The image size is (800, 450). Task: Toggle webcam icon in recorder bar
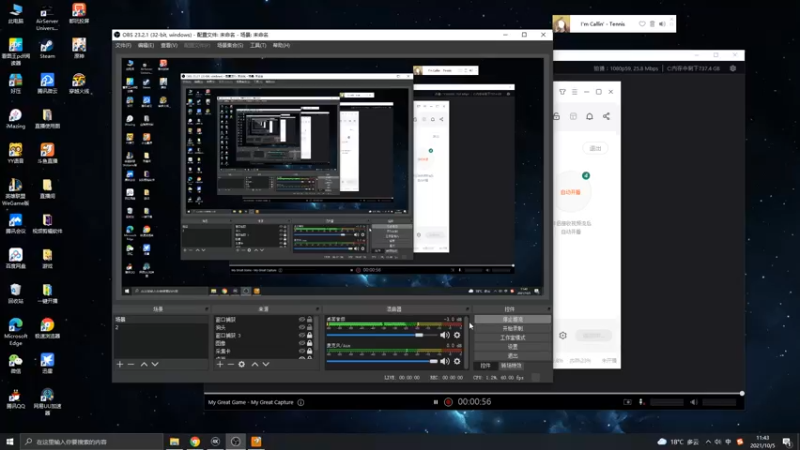pos(628,402)
